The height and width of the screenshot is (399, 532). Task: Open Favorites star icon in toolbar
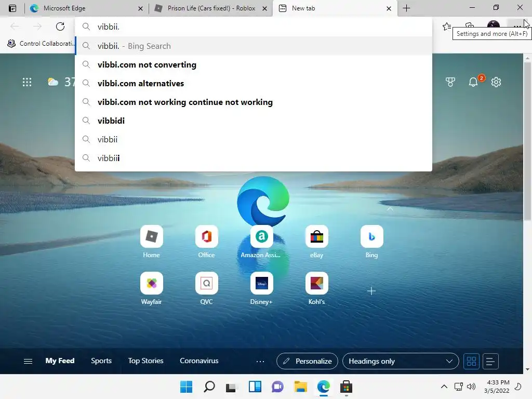coord(447,26)
